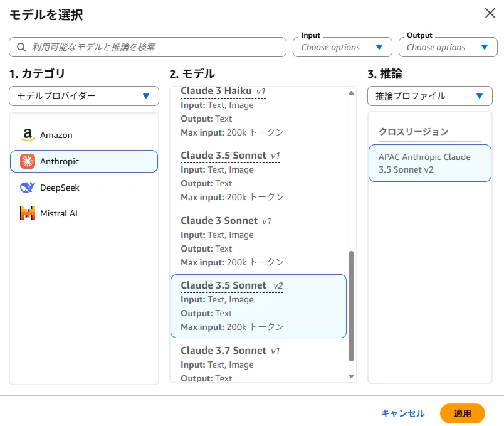Close the model selection dialog
Viewport: 504px width, 426px height.
coord(490,13)
